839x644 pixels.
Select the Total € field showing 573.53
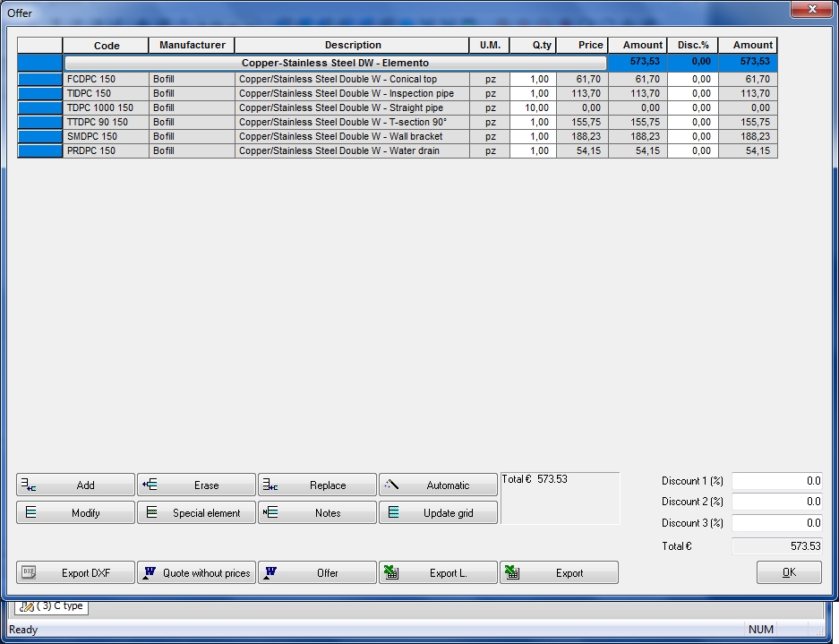tap(777, 546)
